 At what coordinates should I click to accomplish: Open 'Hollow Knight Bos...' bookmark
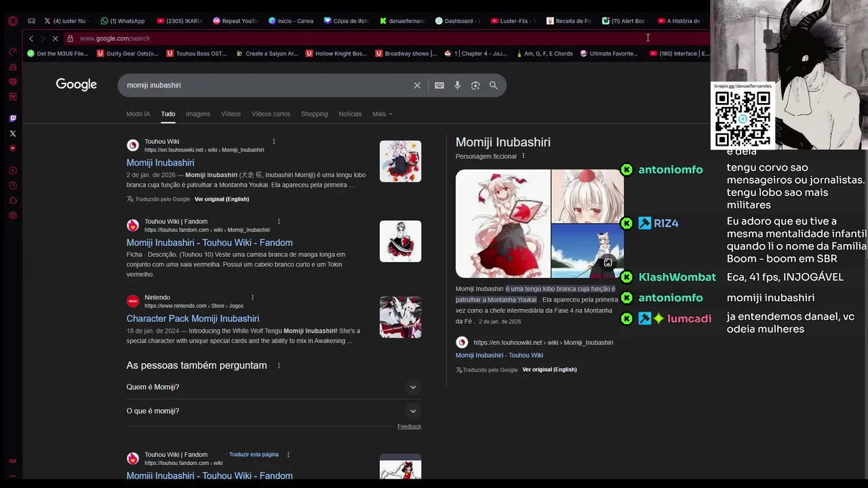coord(336,54)
